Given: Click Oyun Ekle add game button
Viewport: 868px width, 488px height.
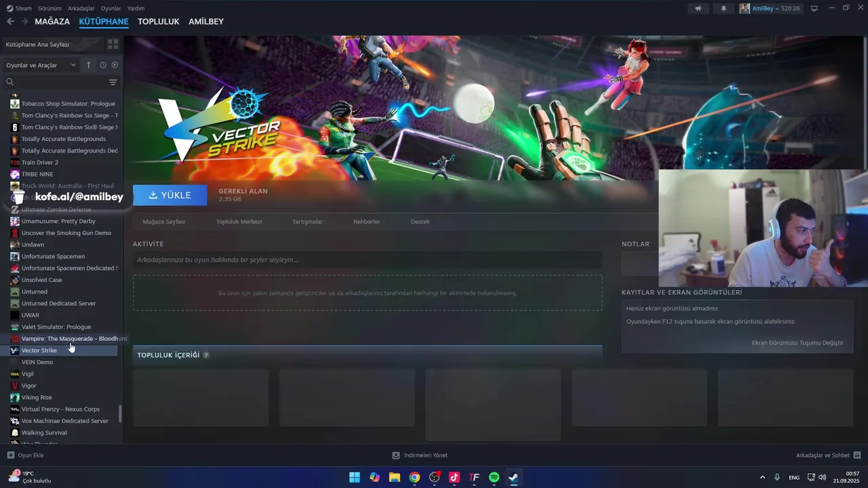Looking at the screenshot, I should coord(25,455).
